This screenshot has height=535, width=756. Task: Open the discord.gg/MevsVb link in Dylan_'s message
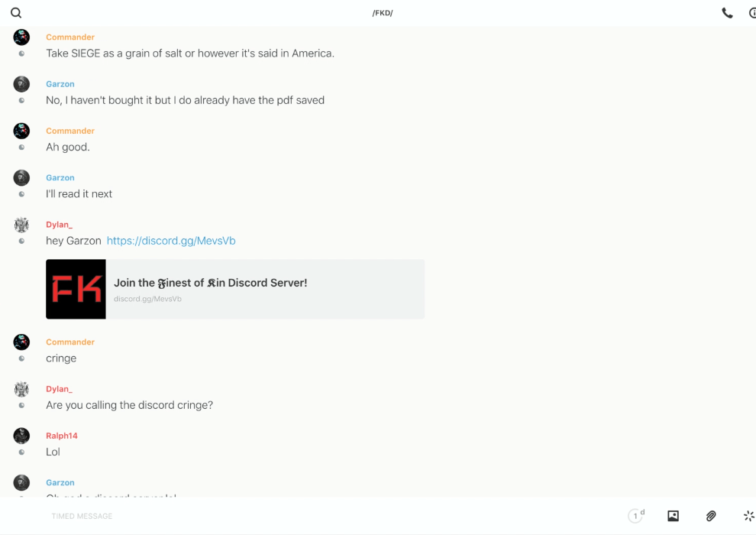171,241
